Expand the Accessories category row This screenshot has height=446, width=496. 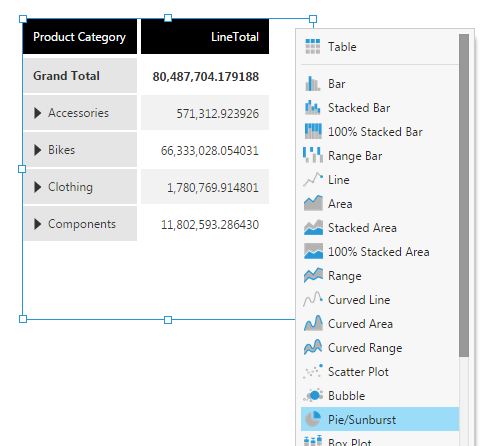coord(38,113)
